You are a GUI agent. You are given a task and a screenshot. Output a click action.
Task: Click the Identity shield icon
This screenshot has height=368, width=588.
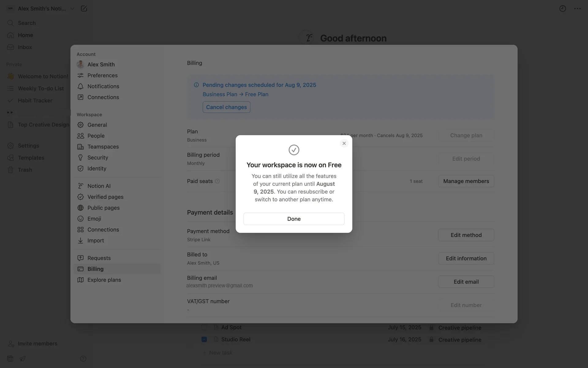point(80,168)
